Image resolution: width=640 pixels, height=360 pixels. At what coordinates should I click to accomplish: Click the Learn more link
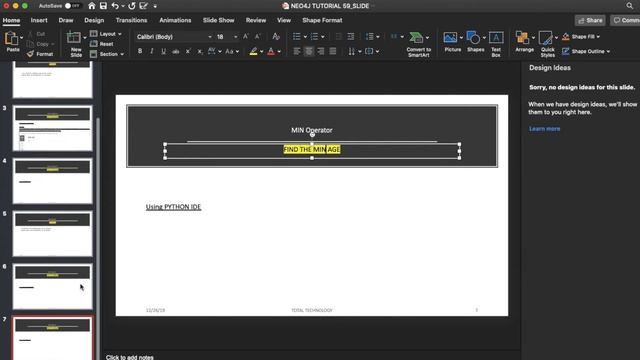(544, 129)
